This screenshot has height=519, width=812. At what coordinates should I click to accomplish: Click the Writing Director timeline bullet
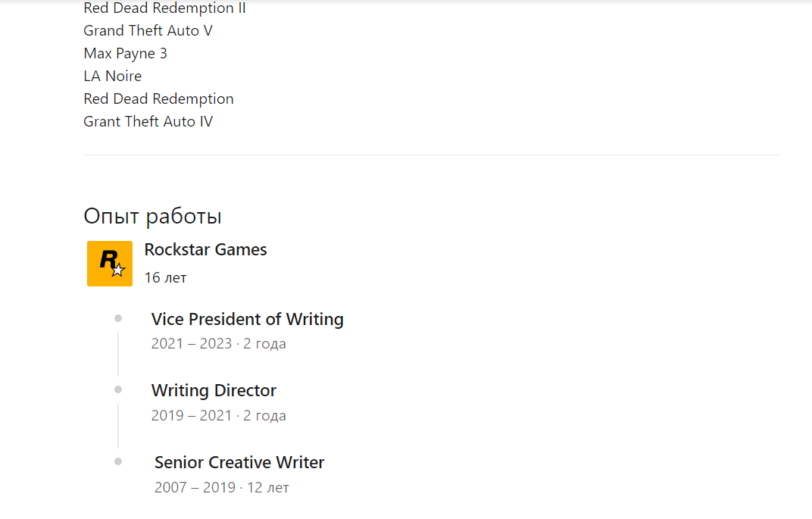coord(118,389)
